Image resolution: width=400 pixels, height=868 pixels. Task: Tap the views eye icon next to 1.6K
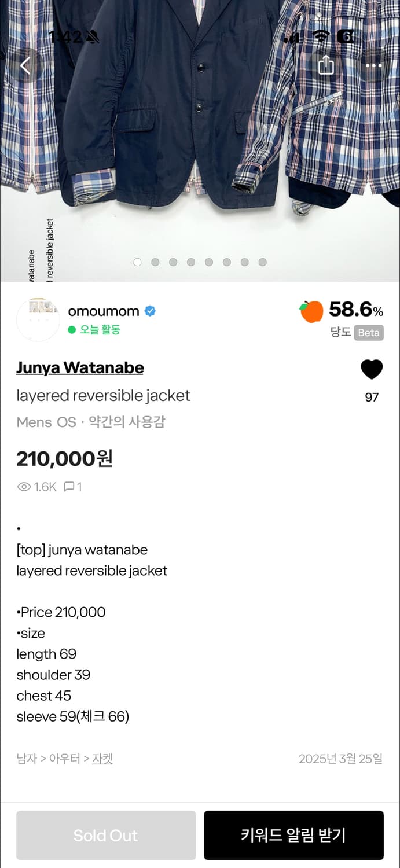click(x=23, y=487)
